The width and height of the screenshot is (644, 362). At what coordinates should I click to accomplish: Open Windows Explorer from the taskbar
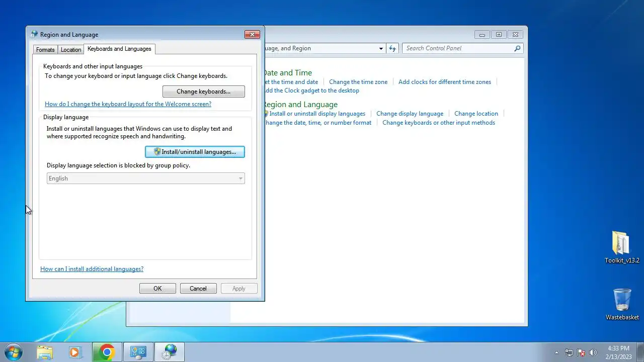45,352
